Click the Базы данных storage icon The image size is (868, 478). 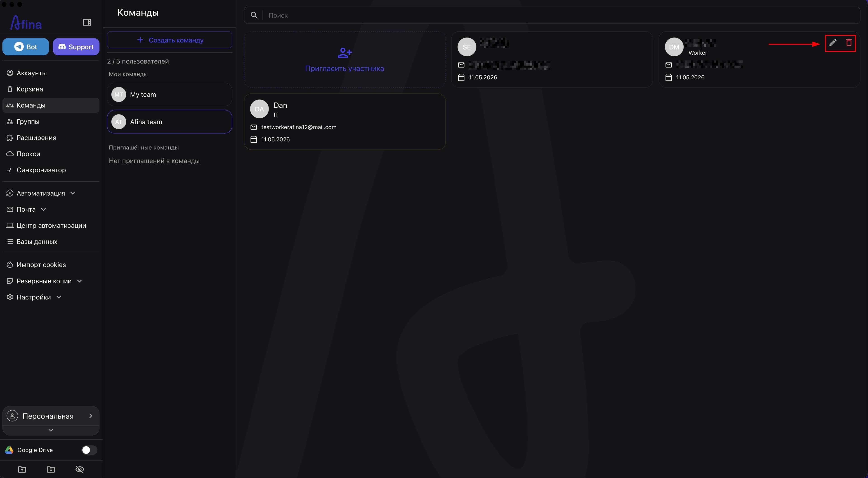(x=10, y=242)
